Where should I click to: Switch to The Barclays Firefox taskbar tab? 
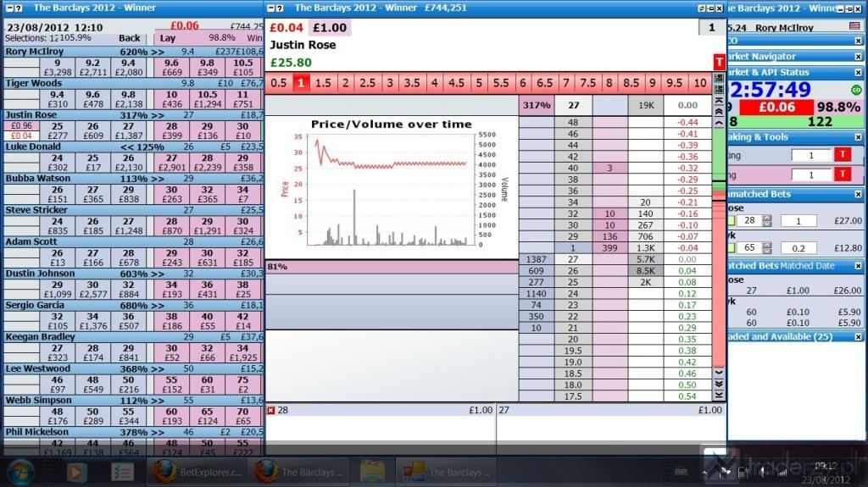(x=298, y=472)
